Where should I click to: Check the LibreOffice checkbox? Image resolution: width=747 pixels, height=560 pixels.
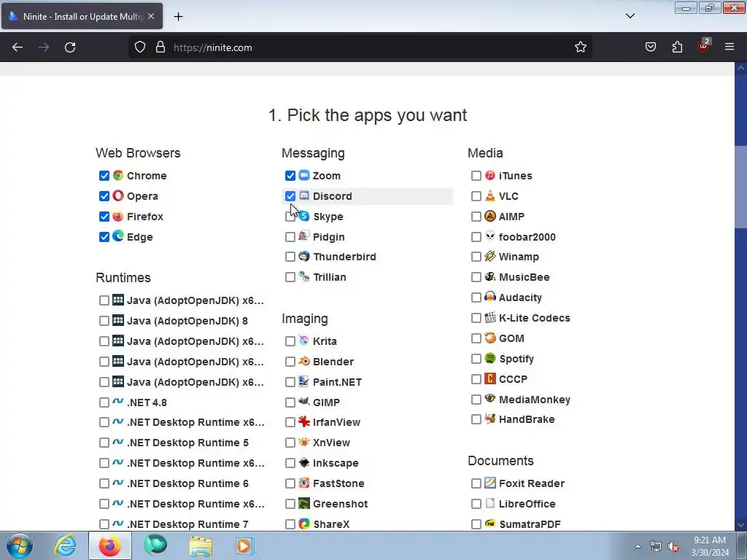pyautogui.click(x=476, y=504)
